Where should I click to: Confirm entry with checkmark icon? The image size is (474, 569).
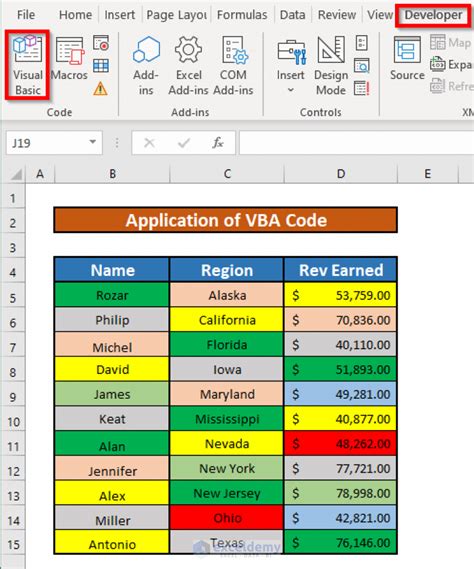click(184, 143)
